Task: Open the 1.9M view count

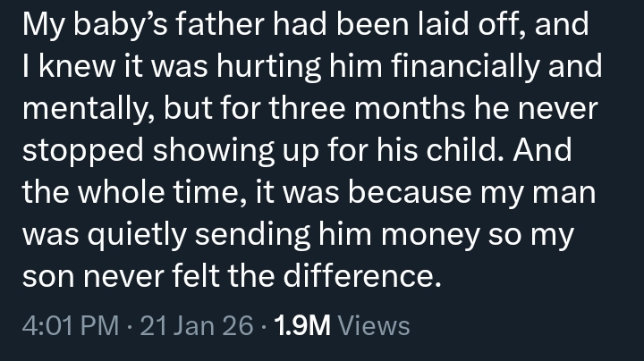Action: 303,326
